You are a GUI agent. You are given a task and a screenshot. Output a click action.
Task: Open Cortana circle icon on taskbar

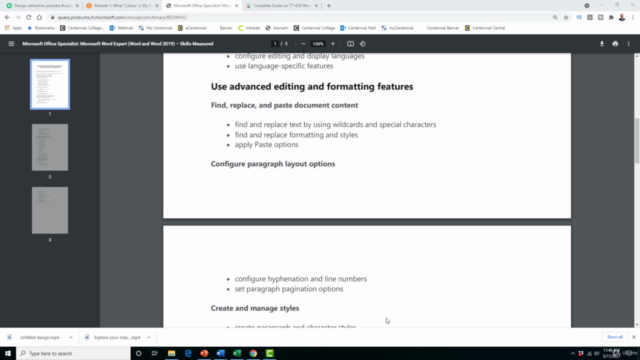[x=138, y=353]
